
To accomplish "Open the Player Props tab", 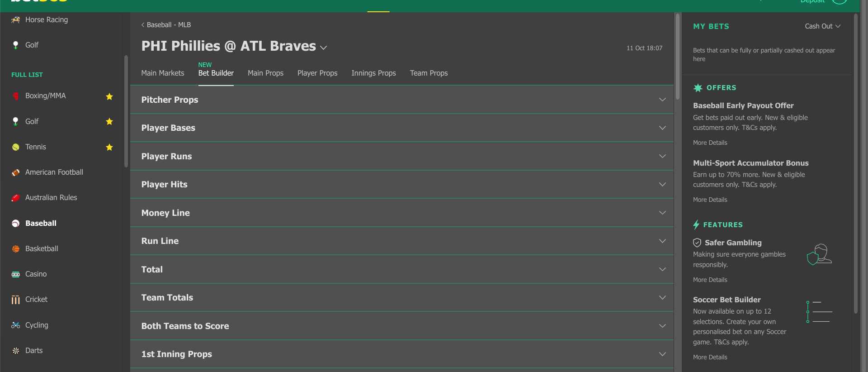I will click(x=317, y=73).
